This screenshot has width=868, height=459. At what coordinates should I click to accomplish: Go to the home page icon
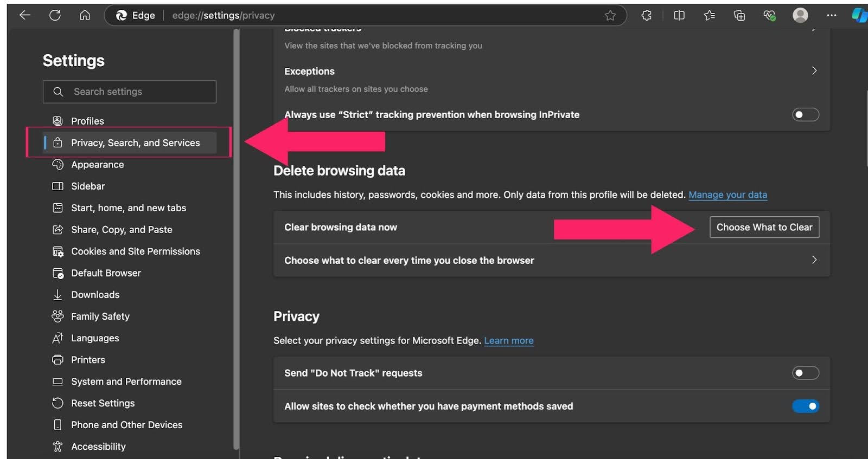[85, 15]
